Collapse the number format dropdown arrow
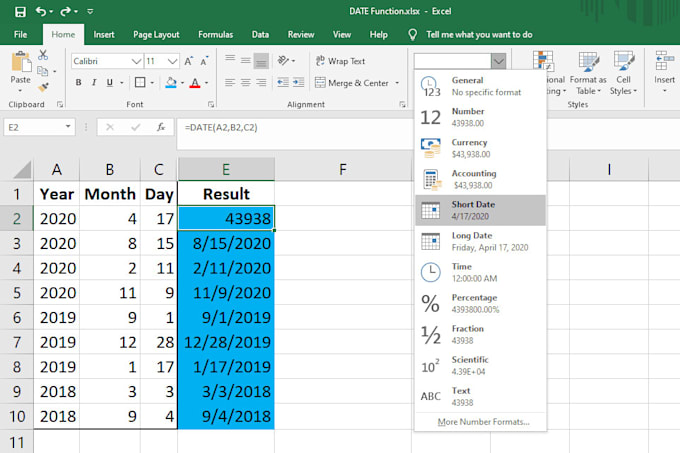This screenshot has width=680, height=453. pyautogui.click(x=498, y=61)
